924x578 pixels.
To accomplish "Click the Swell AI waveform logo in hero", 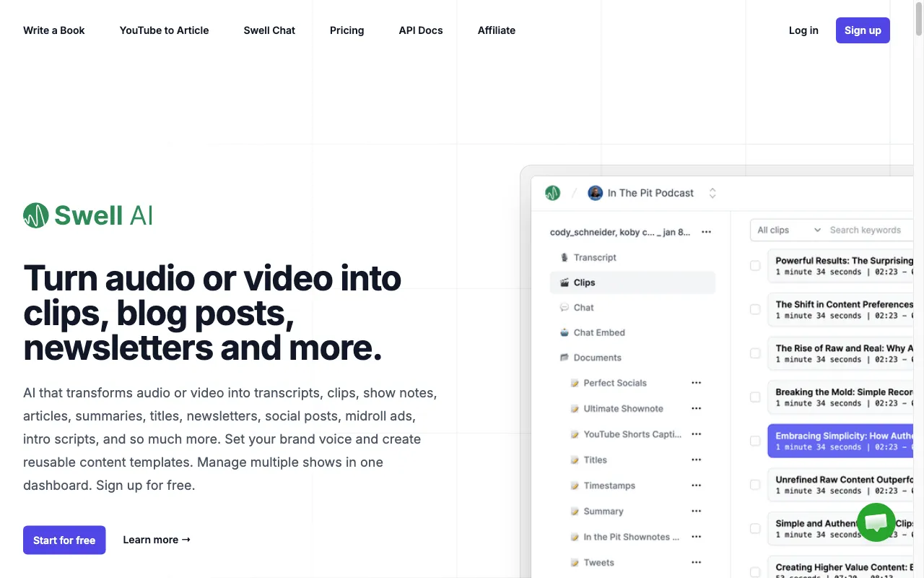I will (36, 215).
